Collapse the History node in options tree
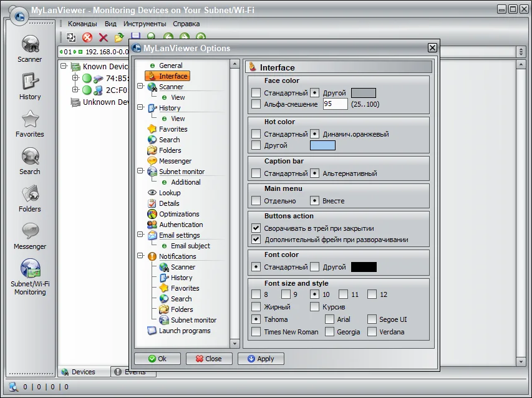The height and width of the screenshot is (398, 532). tap(140, 107)
